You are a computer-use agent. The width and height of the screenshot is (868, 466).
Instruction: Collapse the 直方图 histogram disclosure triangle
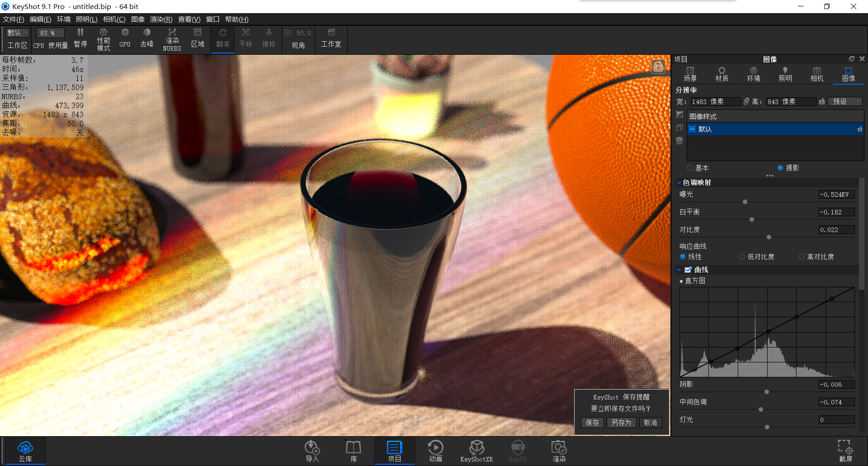tap(681, 281)
